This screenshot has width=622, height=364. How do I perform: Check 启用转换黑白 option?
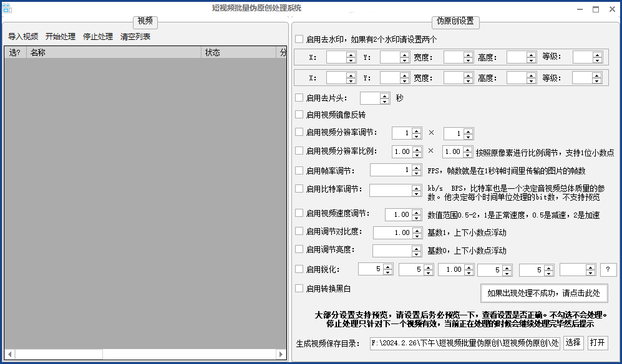(x=299, y=289)
